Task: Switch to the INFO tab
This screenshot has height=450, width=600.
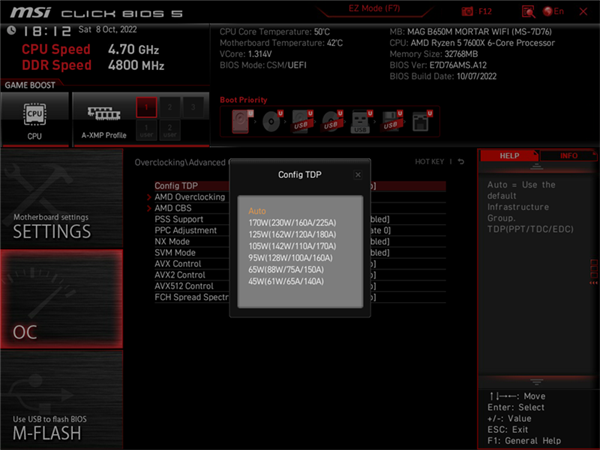Action: [x=568, y=156]
